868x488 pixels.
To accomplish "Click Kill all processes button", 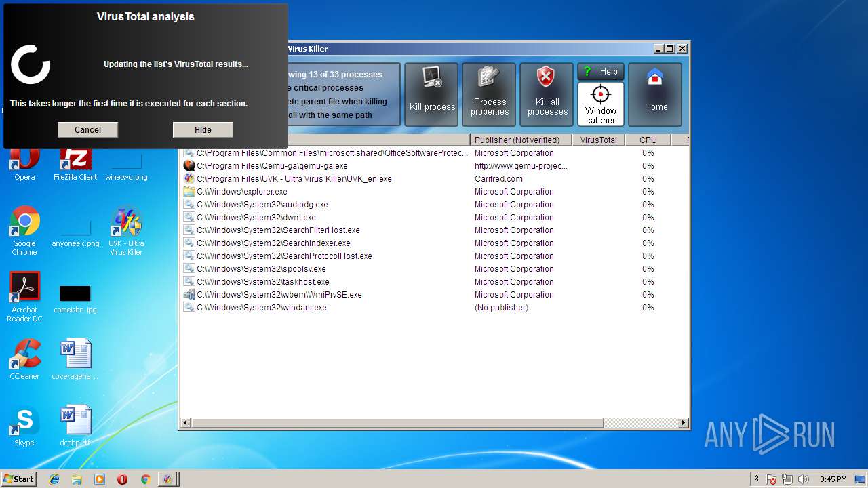I will click(x=547, y=94).
